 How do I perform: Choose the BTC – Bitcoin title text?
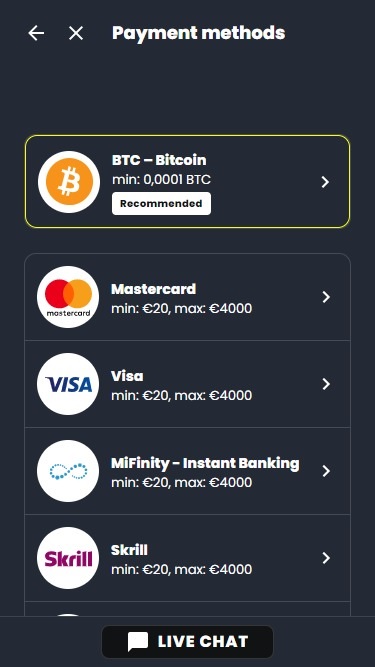tap(159, 160)
